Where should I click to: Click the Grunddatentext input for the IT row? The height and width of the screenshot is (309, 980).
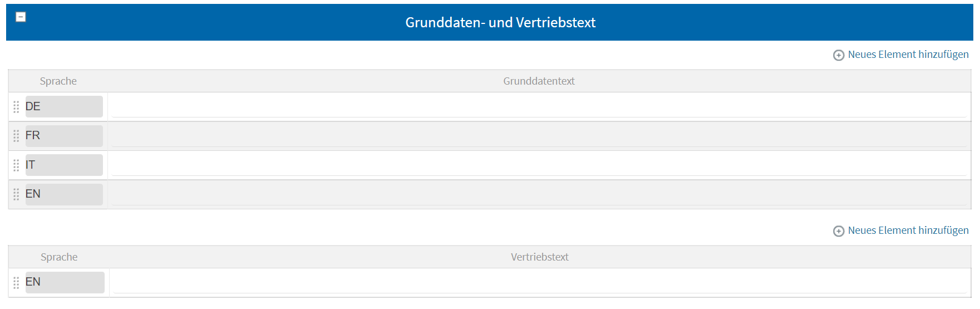(539, 165)
